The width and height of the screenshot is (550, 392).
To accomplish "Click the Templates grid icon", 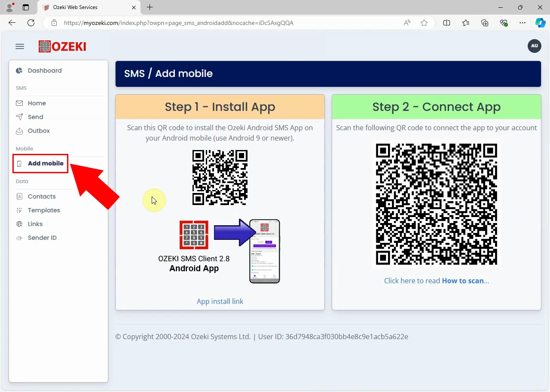I will coord(19,210).
